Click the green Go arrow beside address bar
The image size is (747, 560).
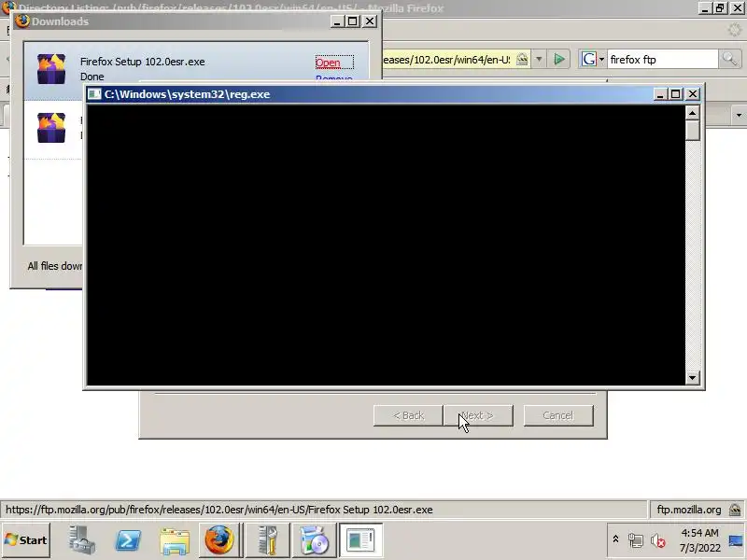pyautogui.click(x=559, y=60)
